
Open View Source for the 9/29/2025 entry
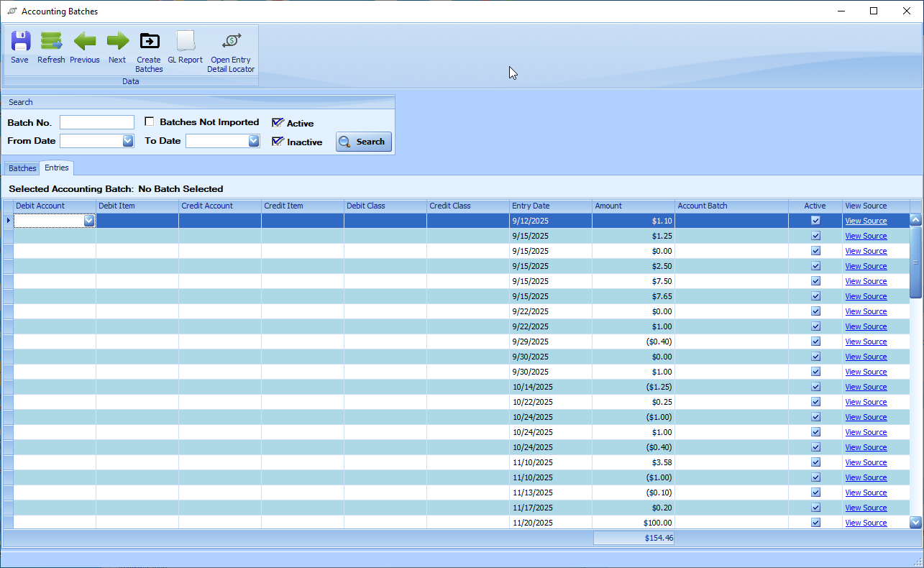[x=866, y=342]
